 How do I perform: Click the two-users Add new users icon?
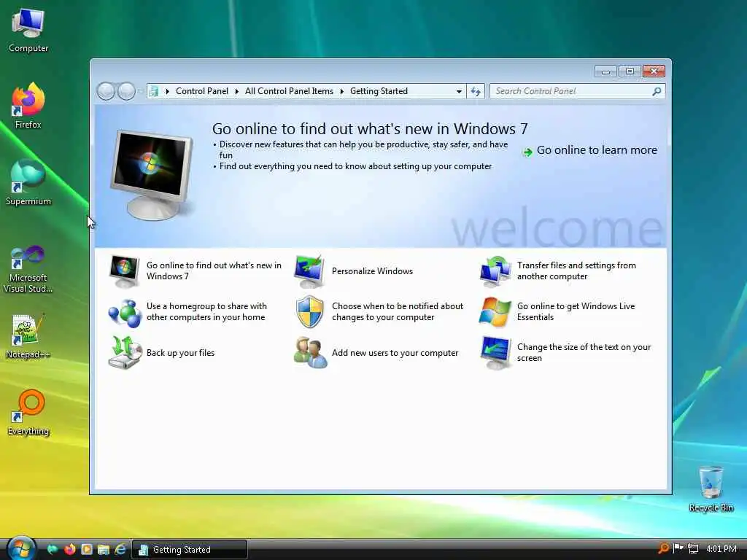[310, 353]
